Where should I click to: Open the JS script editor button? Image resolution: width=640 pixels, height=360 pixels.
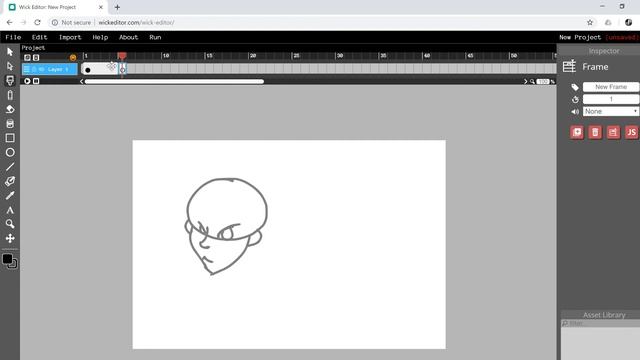631,132
